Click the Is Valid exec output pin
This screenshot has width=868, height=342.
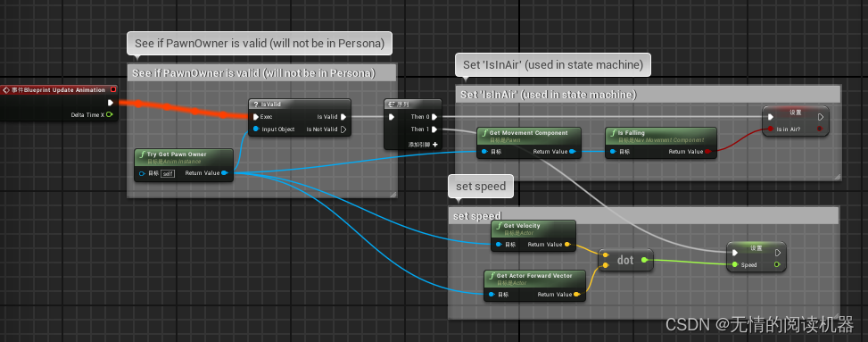343,117
